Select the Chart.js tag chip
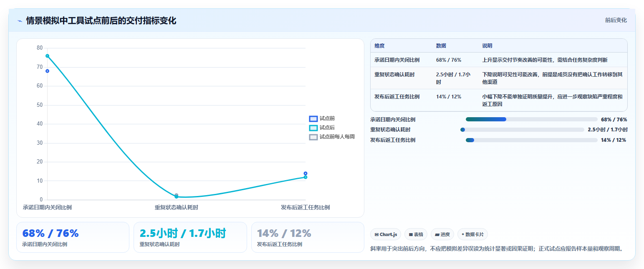Image resolution: width=644 pixels, height=269 pixels. click(x=386, y=234)
